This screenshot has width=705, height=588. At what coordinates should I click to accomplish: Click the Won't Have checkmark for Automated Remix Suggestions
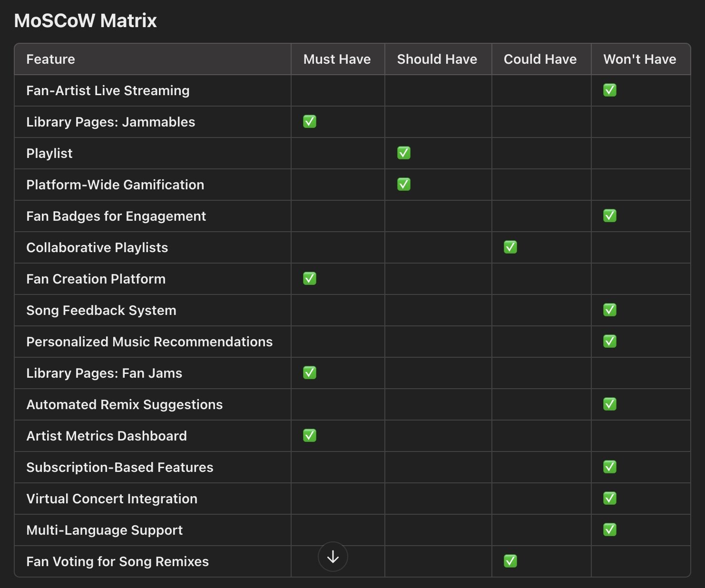(x=610, y=404)
